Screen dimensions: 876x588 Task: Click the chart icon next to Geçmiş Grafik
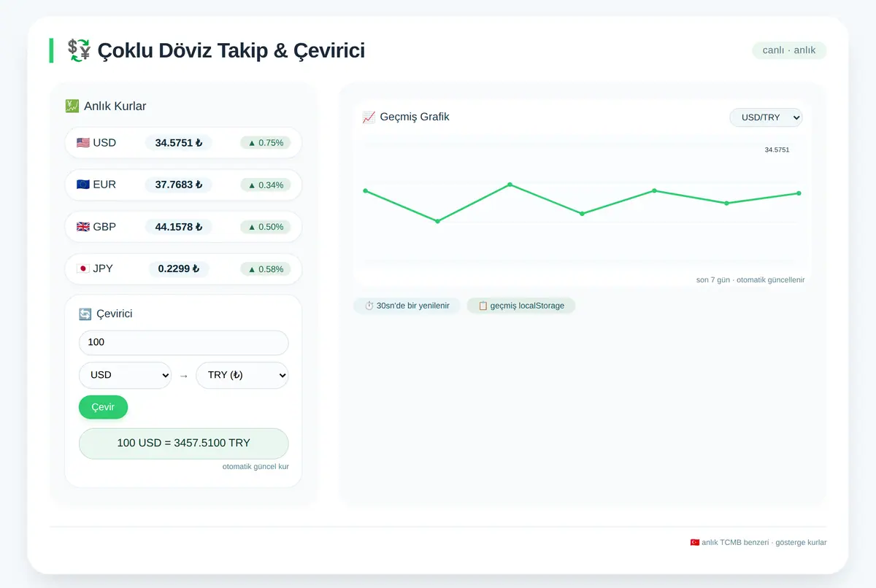point(369,117)
